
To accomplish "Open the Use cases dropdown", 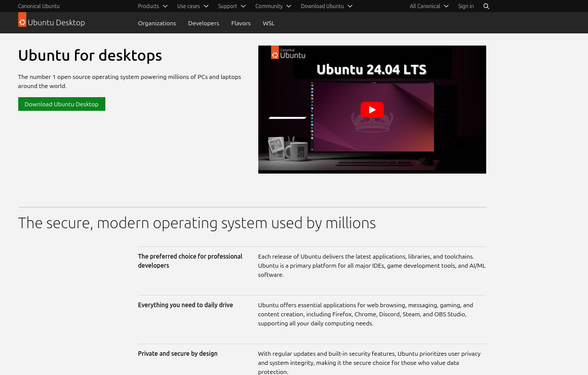I will point(192,6).
